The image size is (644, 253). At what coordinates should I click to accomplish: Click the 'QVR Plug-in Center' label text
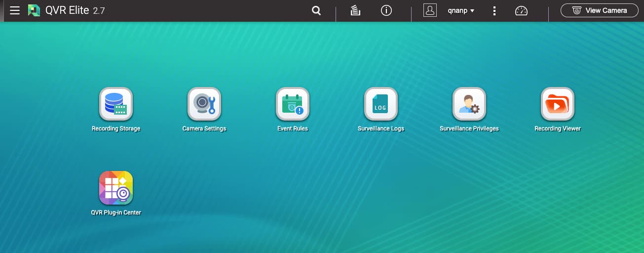click(x=116, y=212)
